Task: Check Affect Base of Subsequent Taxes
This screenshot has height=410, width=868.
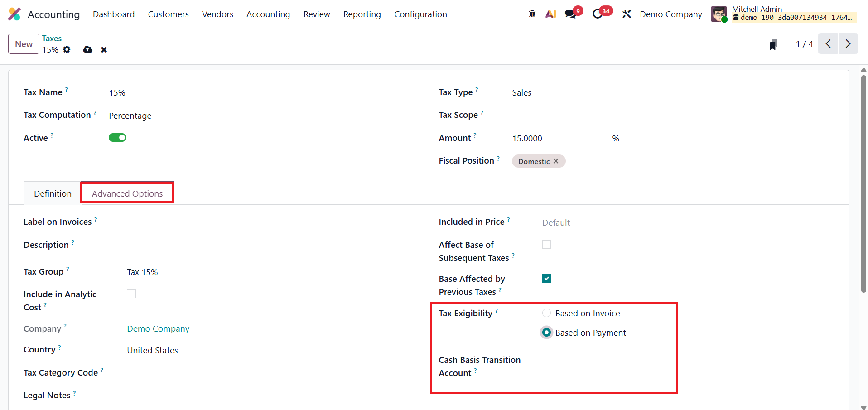Action: click(546, 245)
